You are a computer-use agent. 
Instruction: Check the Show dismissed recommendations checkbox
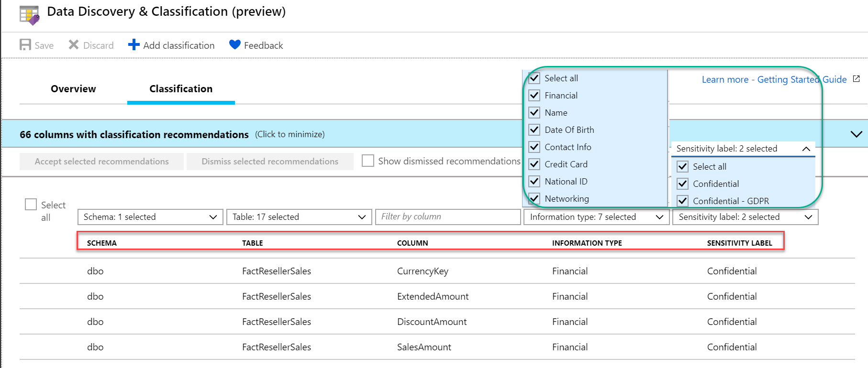point(368,161)
